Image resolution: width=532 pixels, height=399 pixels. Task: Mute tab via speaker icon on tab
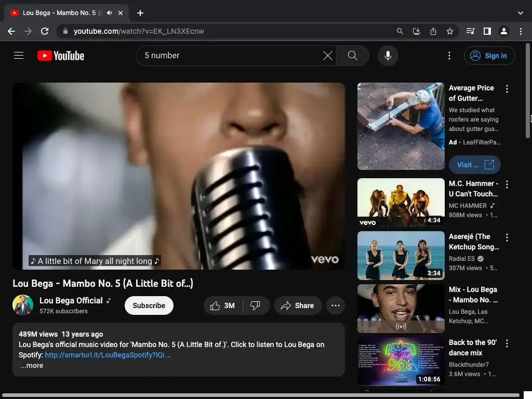point(109,13)
